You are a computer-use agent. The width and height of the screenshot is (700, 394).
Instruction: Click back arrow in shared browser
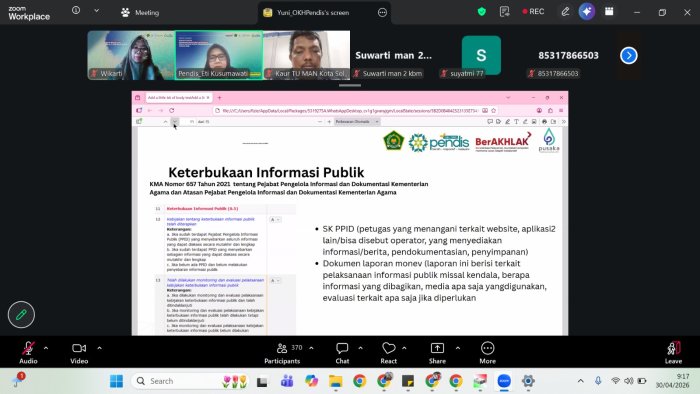coord(150,110)
